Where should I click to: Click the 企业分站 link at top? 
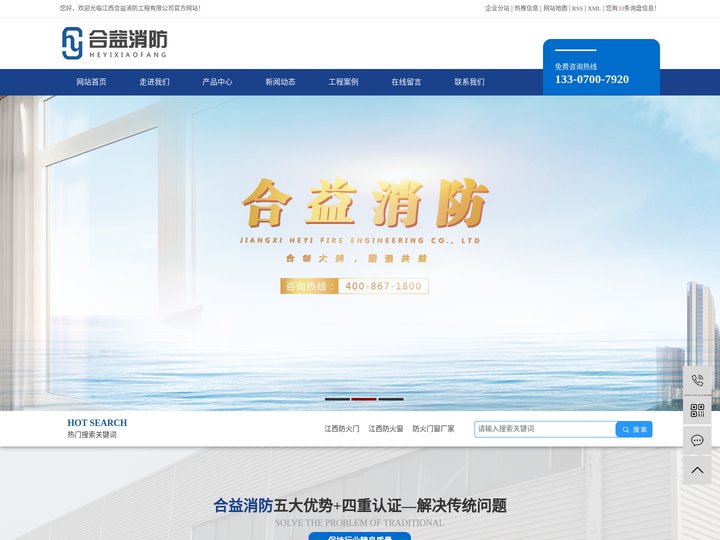click(x=497, y=8)
